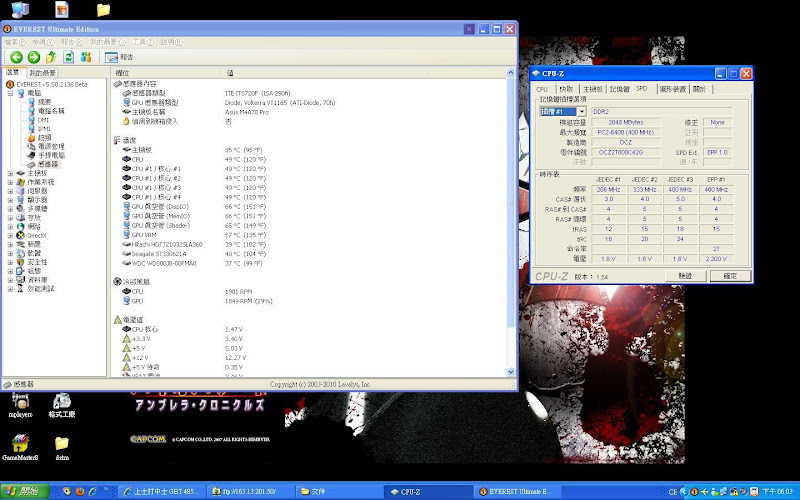
Task: Click the WDC WD800JB-00FMA0 drive row
Action: pyautogui.click(x=194, y=263)
